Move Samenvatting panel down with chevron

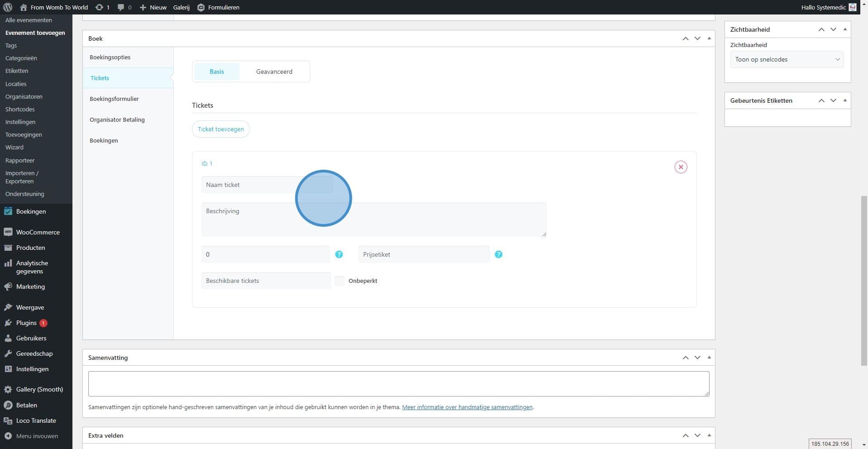[x=697, y=358]
